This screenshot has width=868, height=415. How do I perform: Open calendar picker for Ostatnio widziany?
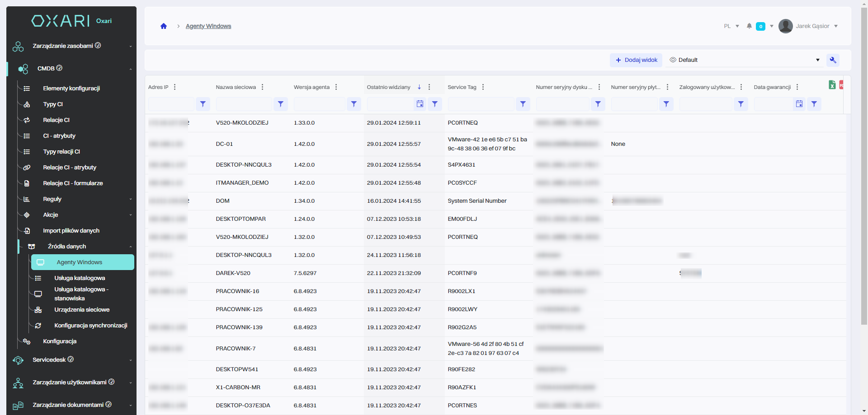click(x=420, y=104)
